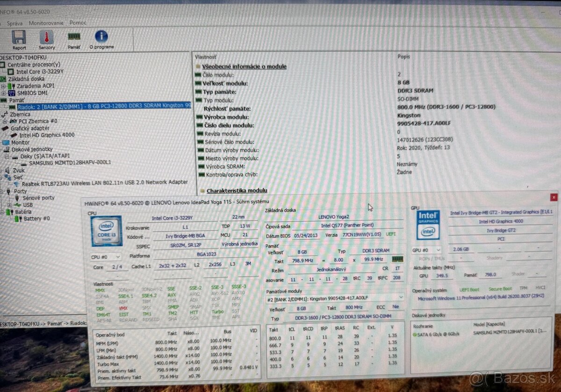Click the 77CN19WW(V1.05) BIOS version field
Screen dimensions: 561x392
click(x=362, y=235)
